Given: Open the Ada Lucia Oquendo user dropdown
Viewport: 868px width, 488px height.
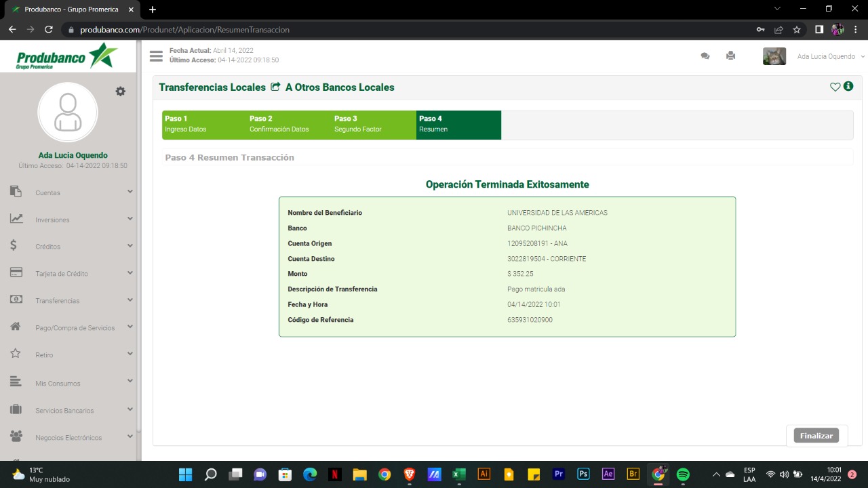Looking at the screenshot, I should (831, 56).
